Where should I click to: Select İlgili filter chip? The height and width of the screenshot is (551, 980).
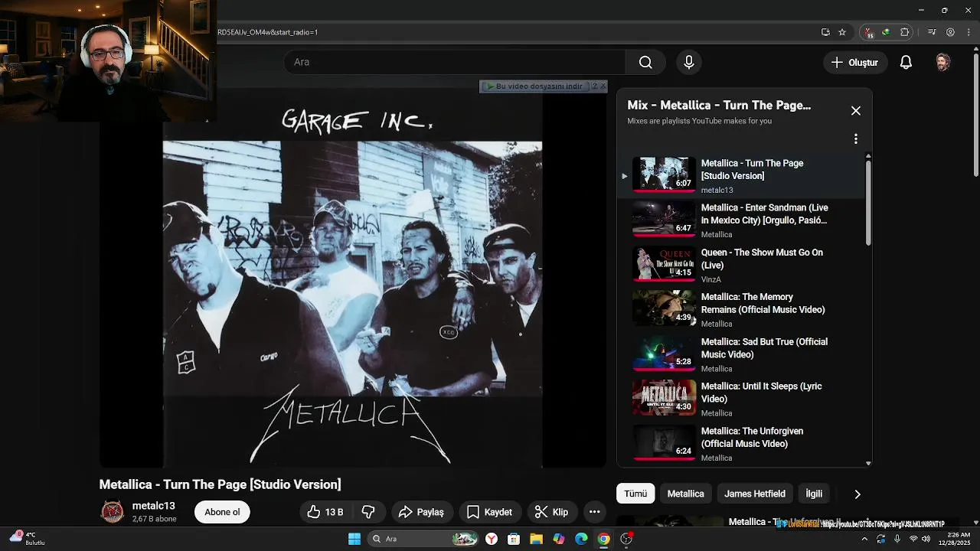point(814,494)
